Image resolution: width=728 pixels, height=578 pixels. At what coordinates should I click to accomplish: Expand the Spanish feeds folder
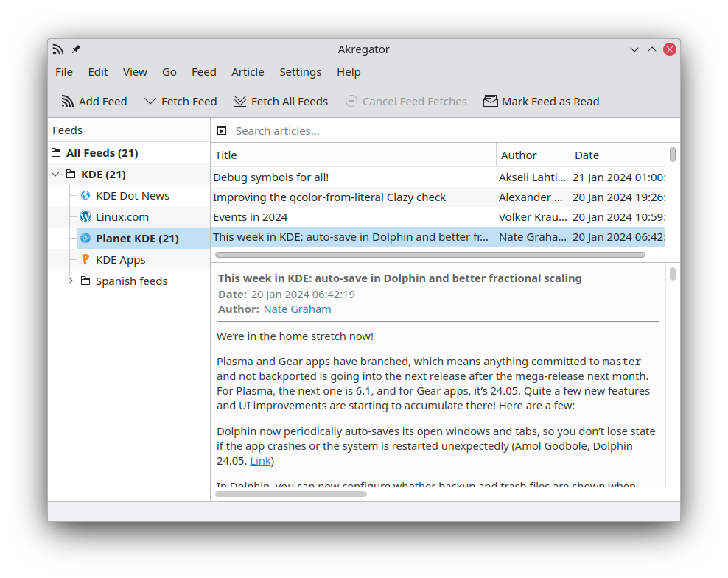pyautogui.click(x=71, y=281)
